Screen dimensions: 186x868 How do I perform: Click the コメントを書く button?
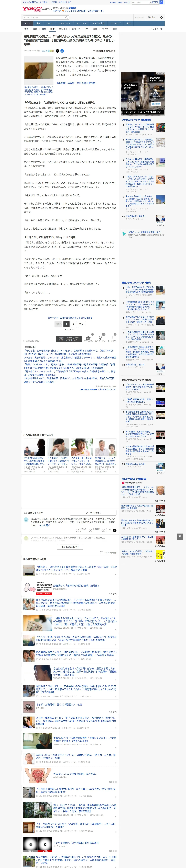(x=93, y=513)
